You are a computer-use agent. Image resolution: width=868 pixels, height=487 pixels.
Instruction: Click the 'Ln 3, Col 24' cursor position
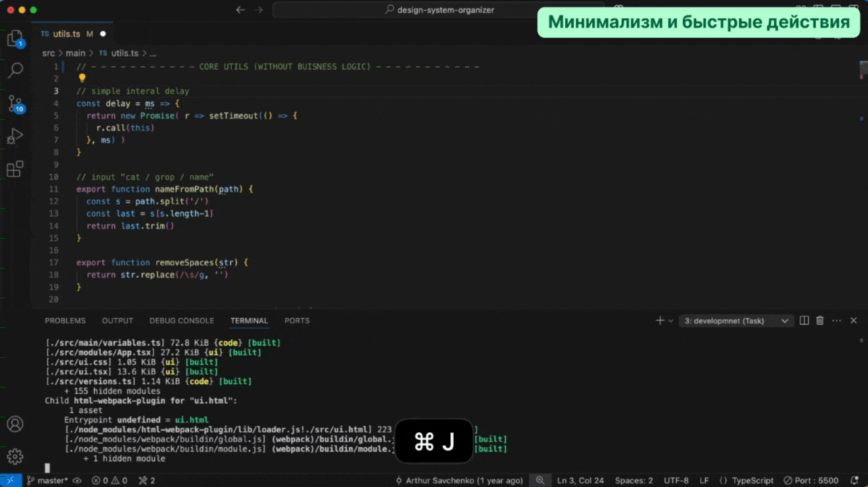point(581,480)
